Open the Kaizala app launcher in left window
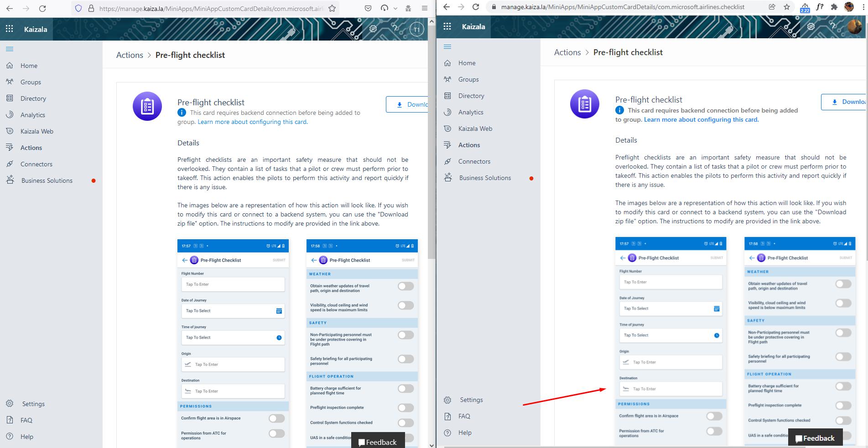 [10, 29]
